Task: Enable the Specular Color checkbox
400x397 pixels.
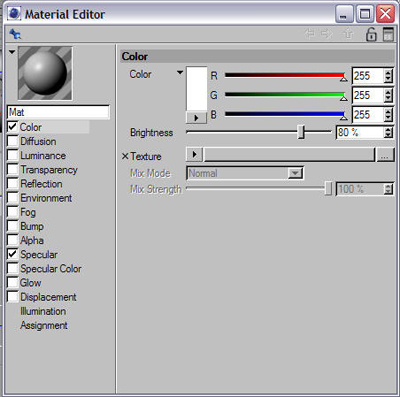Action: (x=13, y=268)
